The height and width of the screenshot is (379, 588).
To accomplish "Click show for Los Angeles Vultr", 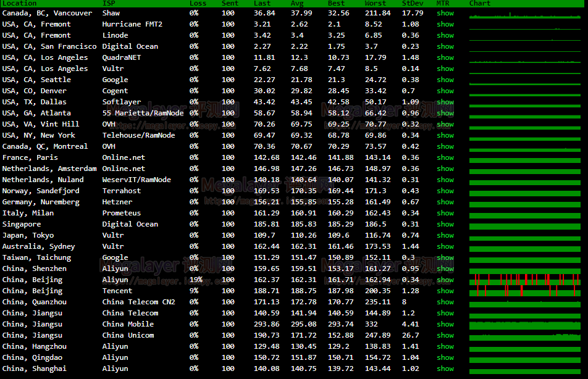I will 445,69.
